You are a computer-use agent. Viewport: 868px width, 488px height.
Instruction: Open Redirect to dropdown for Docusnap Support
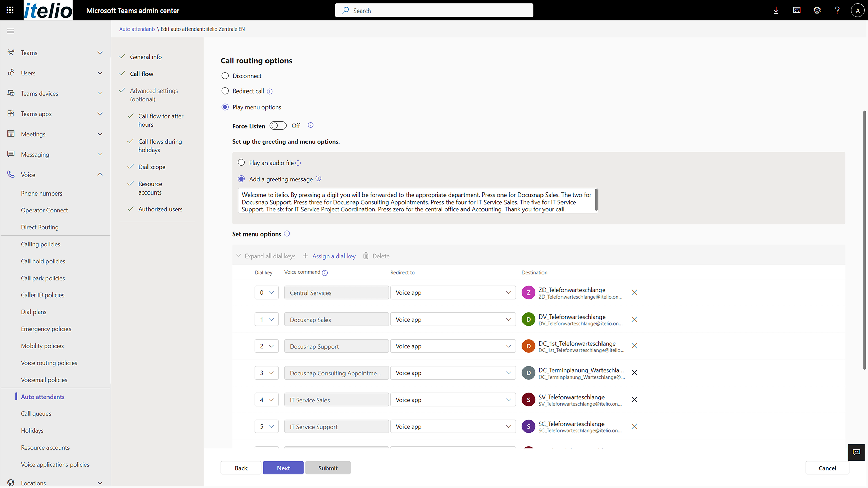click(453, 346)
